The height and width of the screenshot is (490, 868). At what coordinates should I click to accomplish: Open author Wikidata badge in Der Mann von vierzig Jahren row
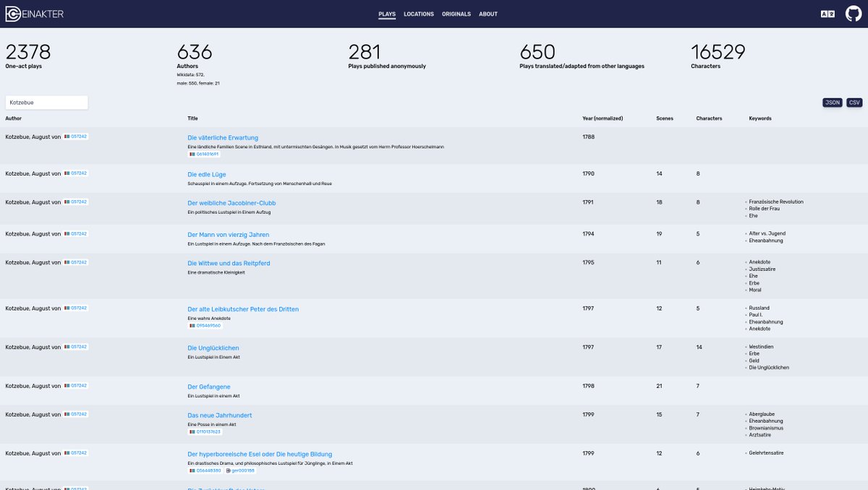tap(76, 234)
